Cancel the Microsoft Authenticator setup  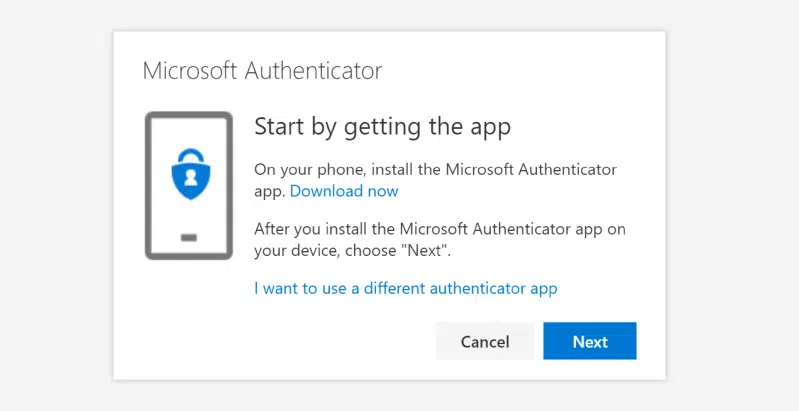(x=485, y=341)
